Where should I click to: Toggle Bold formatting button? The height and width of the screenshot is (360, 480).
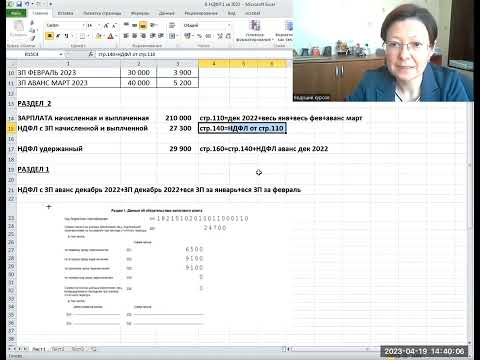point(50,36)
